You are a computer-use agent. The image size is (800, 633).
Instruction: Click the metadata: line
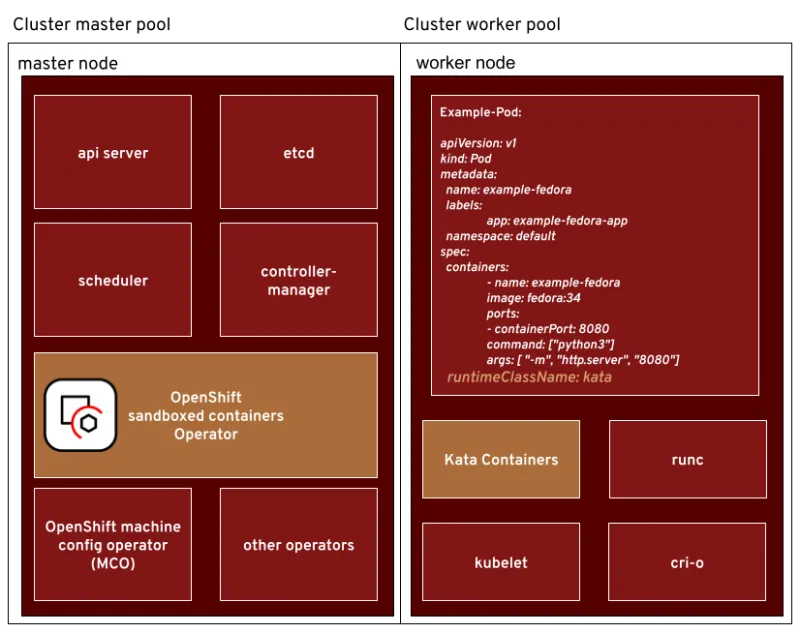click(468, 174)
